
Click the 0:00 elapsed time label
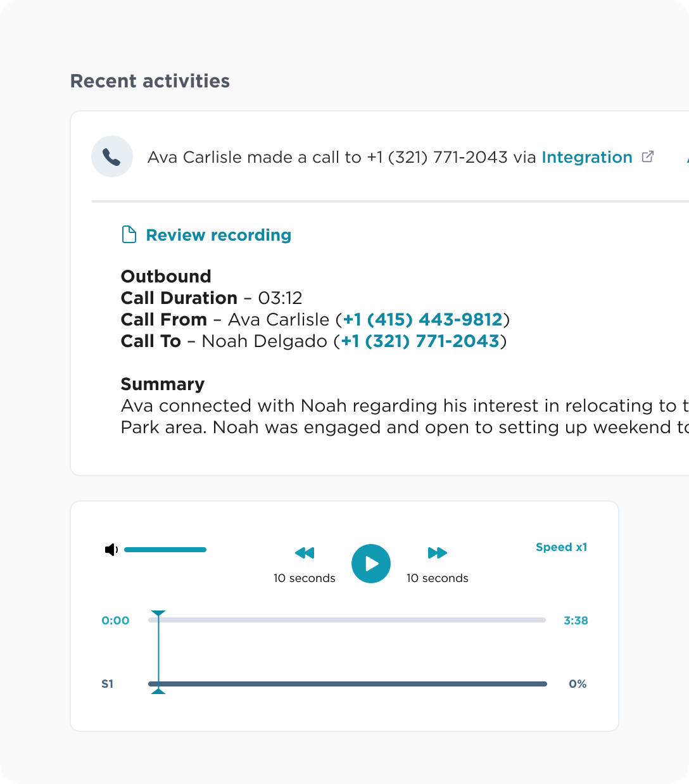(x=115, y=621)
